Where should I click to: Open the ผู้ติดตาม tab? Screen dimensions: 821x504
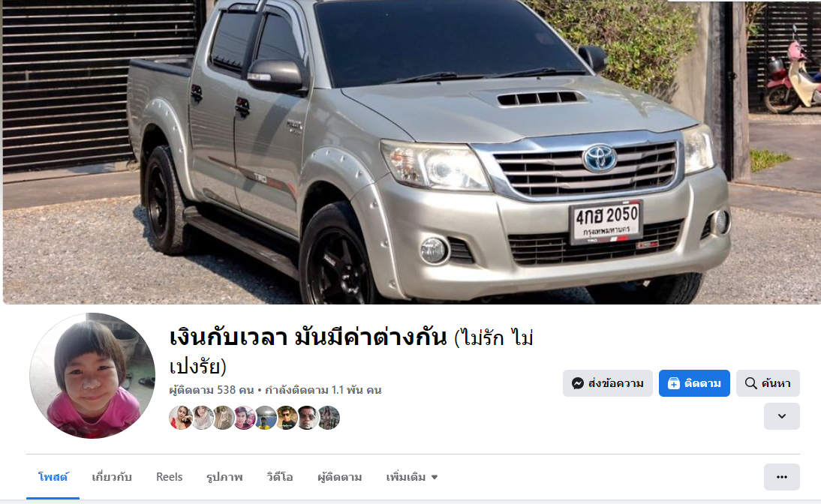point(340,477)
